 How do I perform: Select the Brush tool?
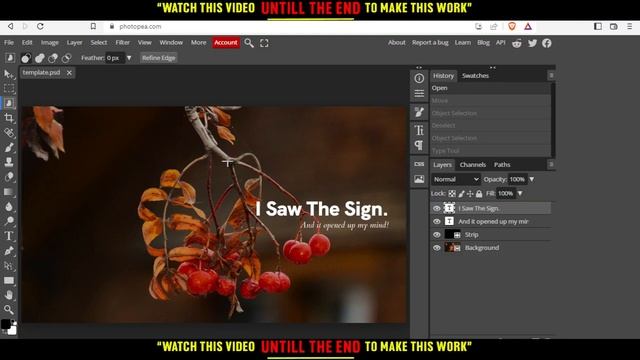9,147
